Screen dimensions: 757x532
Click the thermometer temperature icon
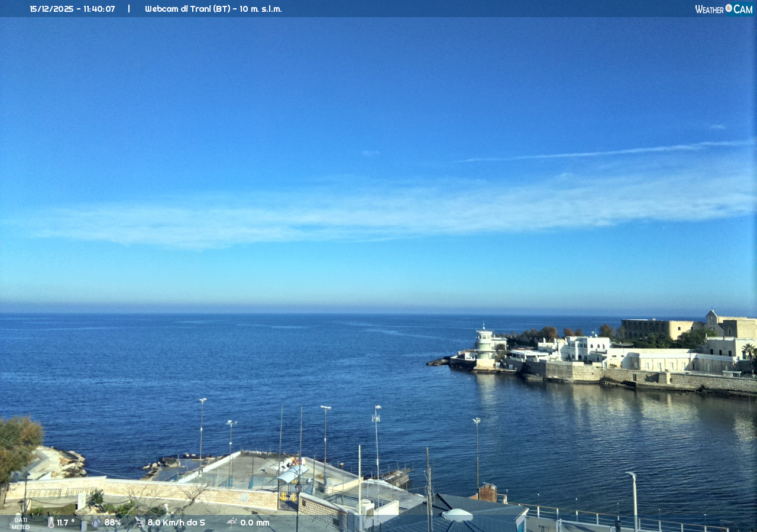point(51,523)
